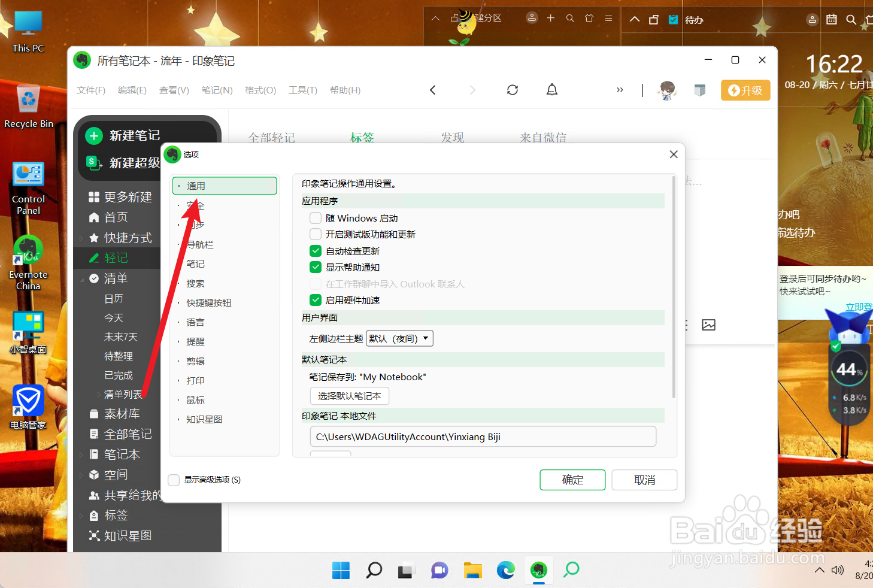This screenshot has width=873, height=588.
Task: Open 标签 in sidebar
Action: click(108, 516)
